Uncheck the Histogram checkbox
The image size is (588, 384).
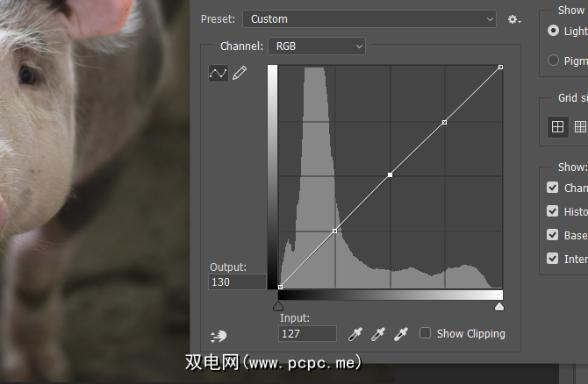point(552,211)
